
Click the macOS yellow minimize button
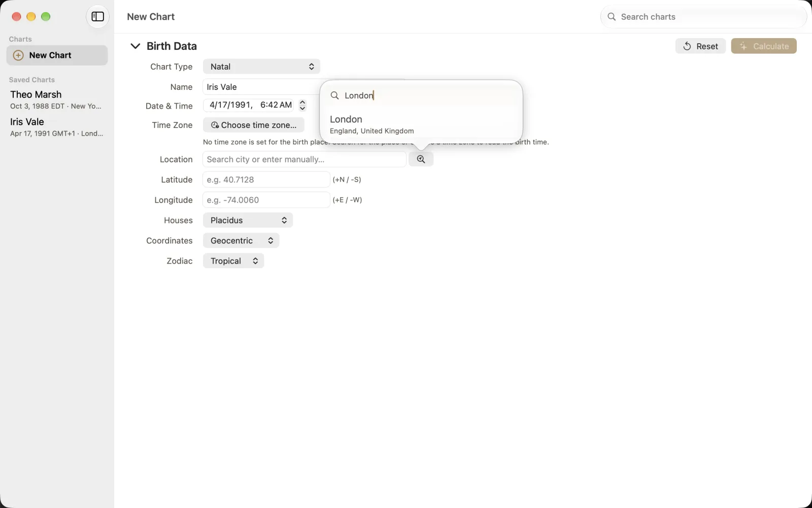click(x=31, y=17)
